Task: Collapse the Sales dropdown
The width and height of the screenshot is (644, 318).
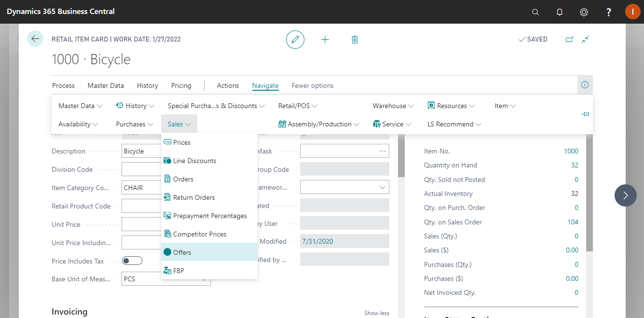Action: tap(179, 124)
